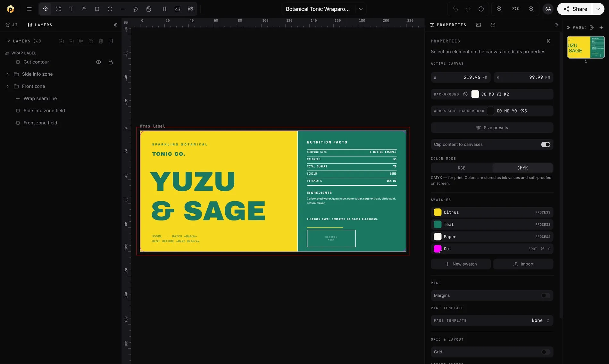Select the magenta Cut spot swatch
The height and width of the screenshot is (364, 609).
(492, 249)
